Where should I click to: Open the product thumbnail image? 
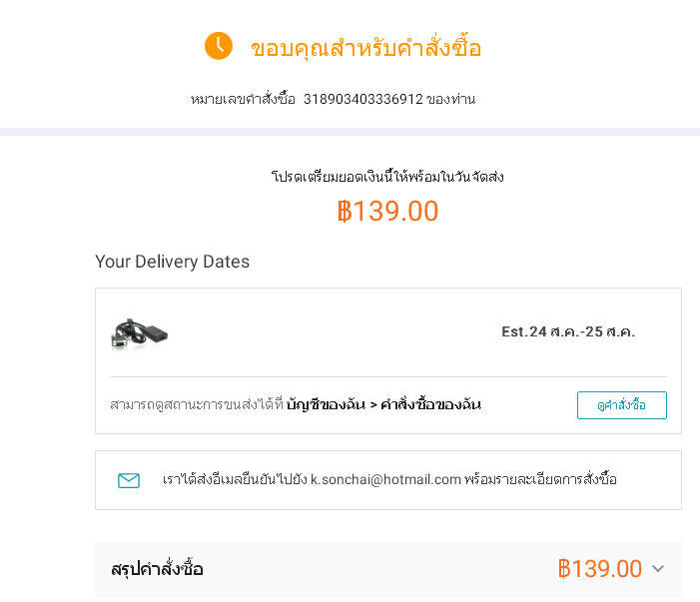pyautogui.click(x=140, y=333)
